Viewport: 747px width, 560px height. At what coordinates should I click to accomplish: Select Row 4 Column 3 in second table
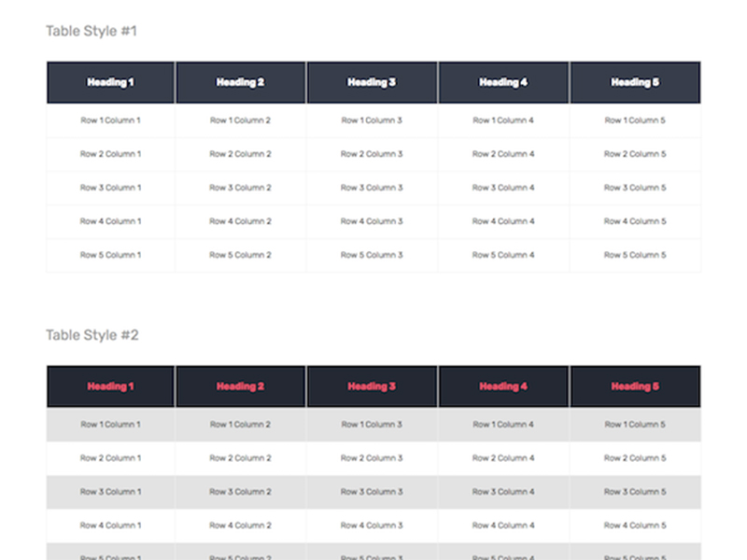[372, 525]
